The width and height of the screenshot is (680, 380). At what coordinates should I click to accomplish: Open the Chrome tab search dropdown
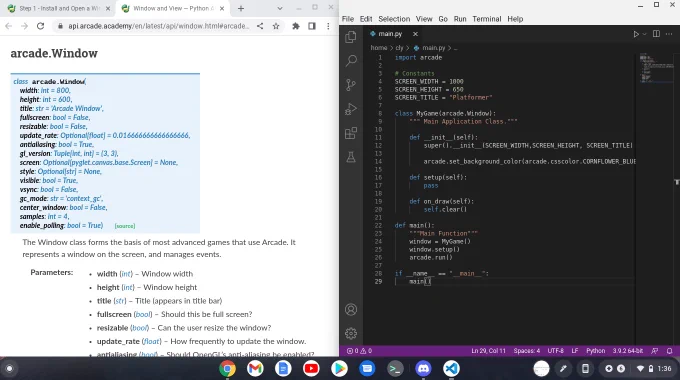point(280,8)
